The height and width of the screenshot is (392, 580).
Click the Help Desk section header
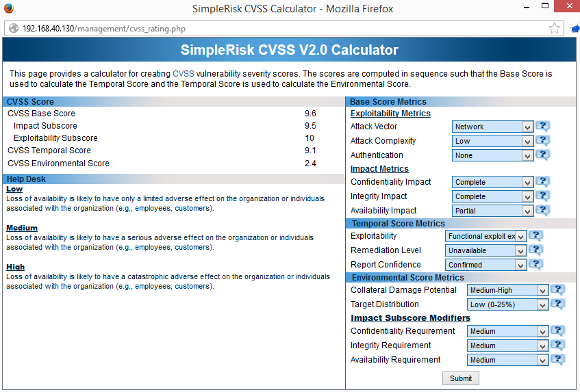point(173,179)
